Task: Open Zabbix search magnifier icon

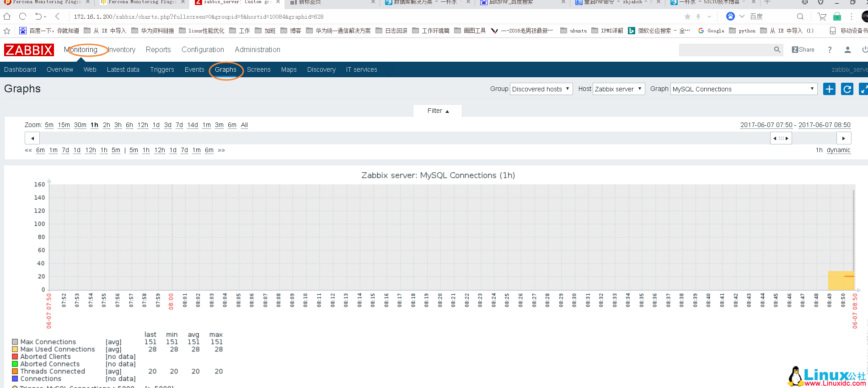Action: click(x=777, y=50)
